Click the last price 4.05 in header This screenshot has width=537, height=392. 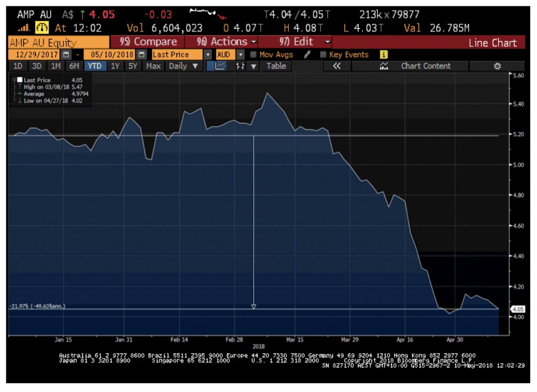coord(102,15)
